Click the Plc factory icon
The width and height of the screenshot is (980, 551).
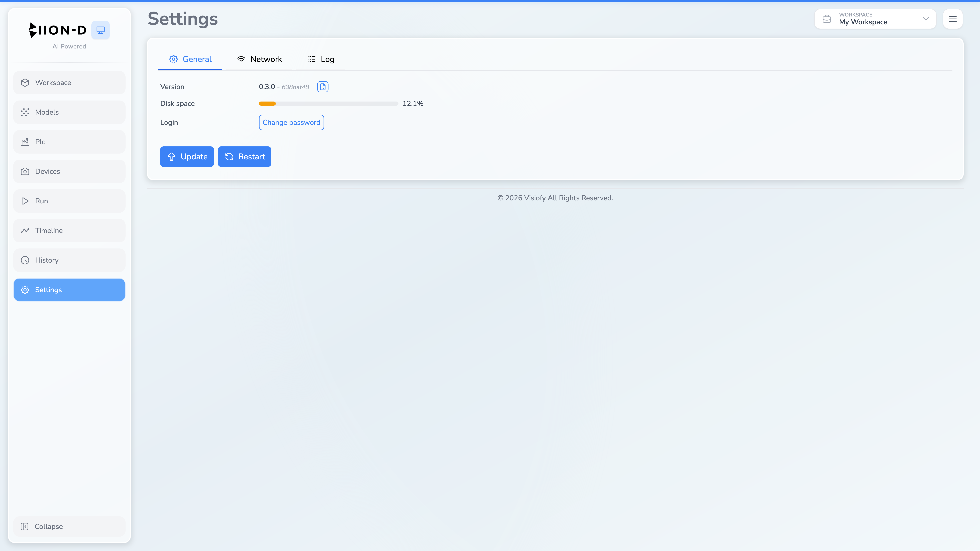pyautogui.click(x=25, y=142)
